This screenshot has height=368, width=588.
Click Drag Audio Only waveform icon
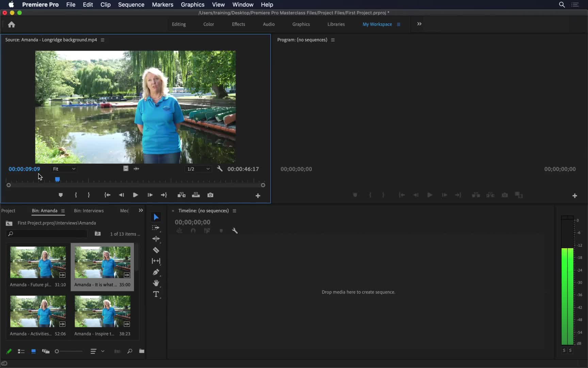136,169
